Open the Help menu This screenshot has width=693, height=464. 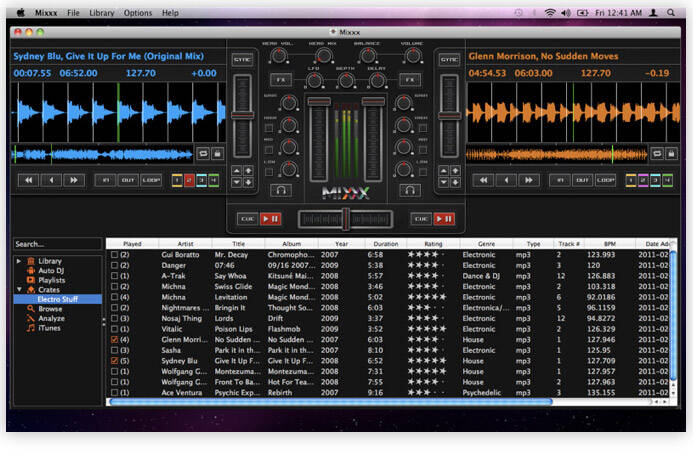click(170, 13)
